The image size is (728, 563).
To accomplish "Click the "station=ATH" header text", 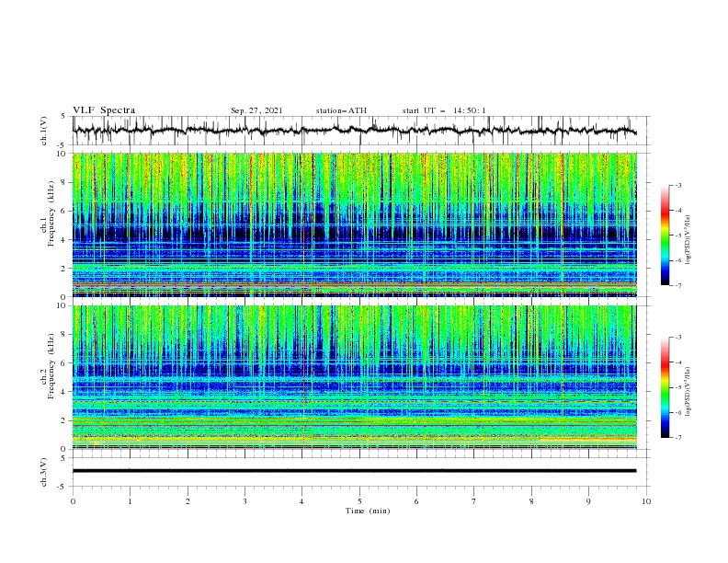I will tap(341, 110).
